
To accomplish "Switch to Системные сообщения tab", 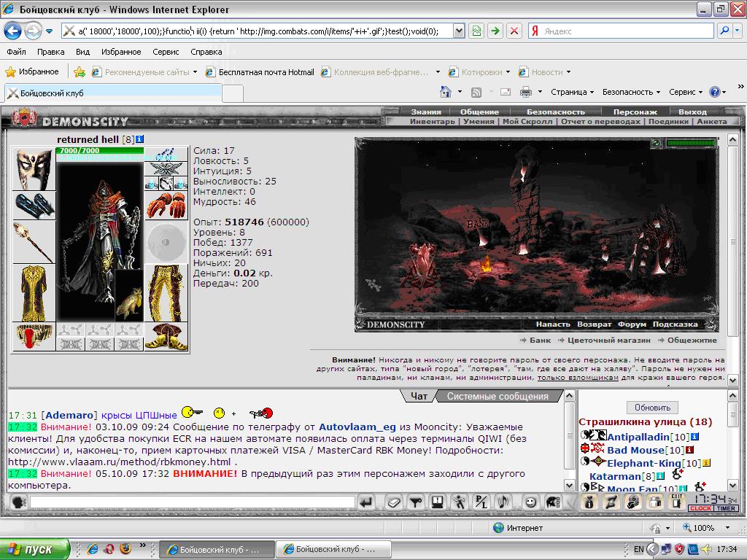I will 498,396.
